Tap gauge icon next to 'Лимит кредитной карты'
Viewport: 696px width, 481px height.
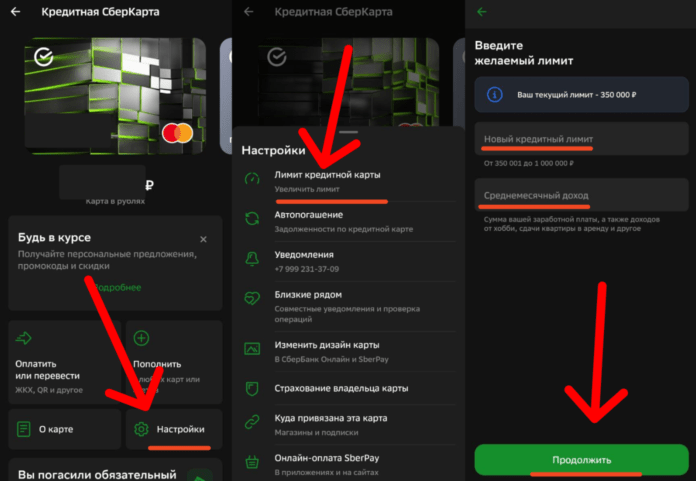[252, 178]
